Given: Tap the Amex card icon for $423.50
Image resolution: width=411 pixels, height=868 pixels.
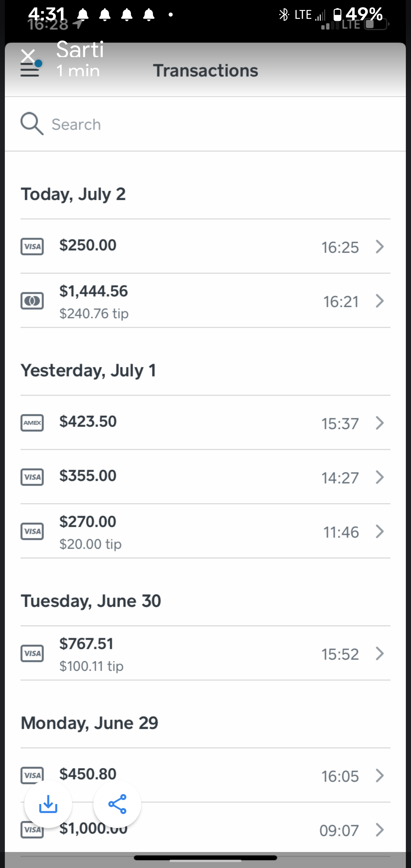Looking at the screenshot, I should 32,423.
